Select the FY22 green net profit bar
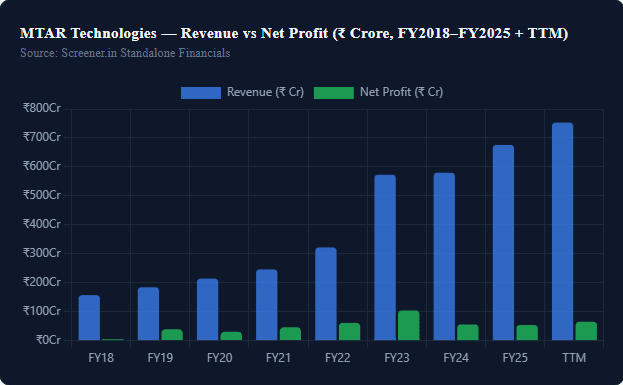 (350, 331)
